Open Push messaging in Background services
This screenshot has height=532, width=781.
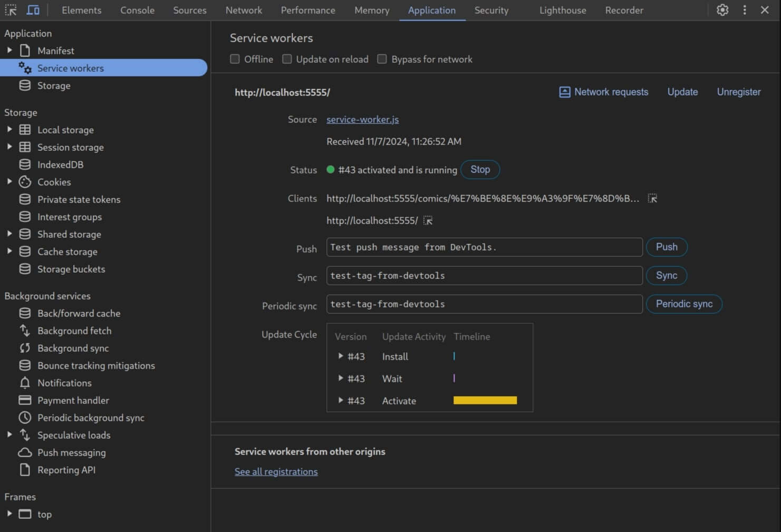tap(71, 452)
